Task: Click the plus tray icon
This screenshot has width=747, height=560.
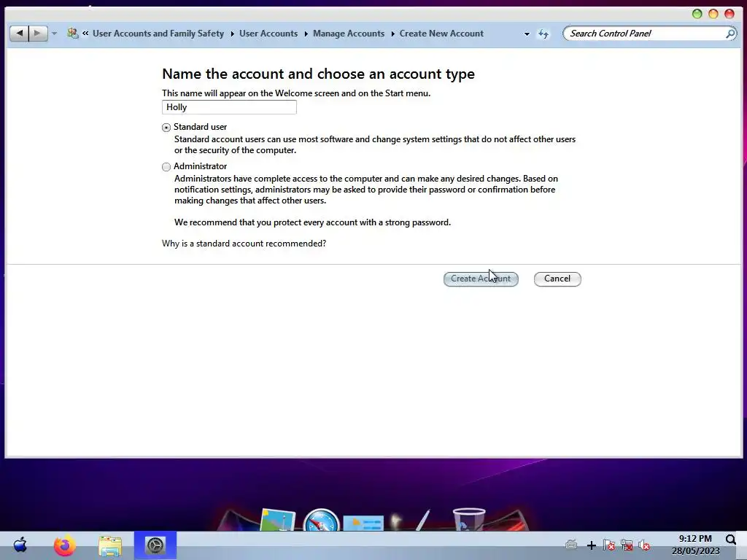Action: (591, 545)
